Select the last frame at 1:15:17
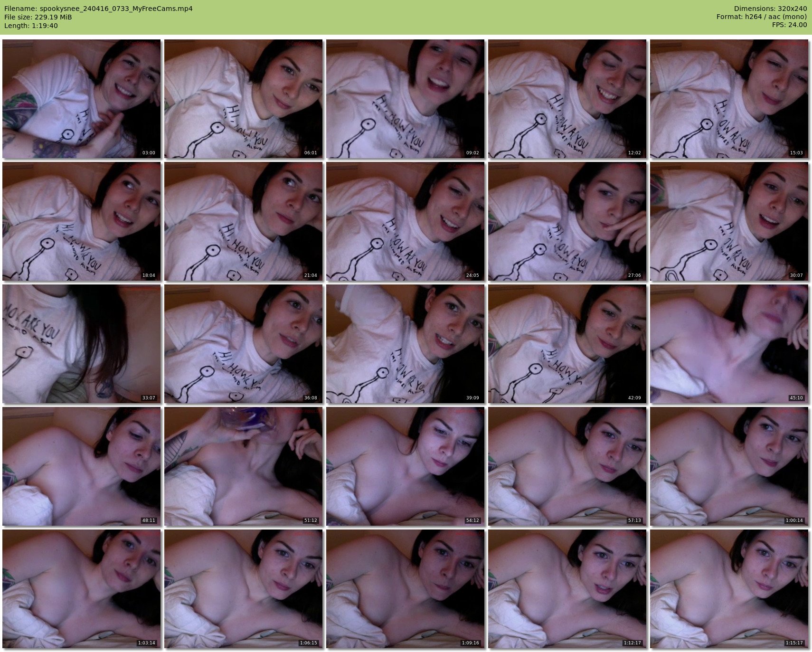The image size is (812, 652). pos(729,589)
